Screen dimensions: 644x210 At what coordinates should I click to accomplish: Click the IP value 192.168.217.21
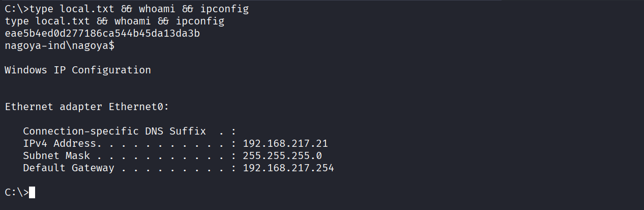point(285,144)
